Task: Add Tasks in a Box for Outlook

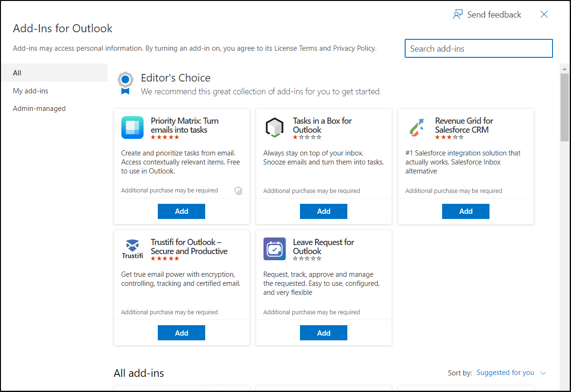Action: (x=324, y=211)
